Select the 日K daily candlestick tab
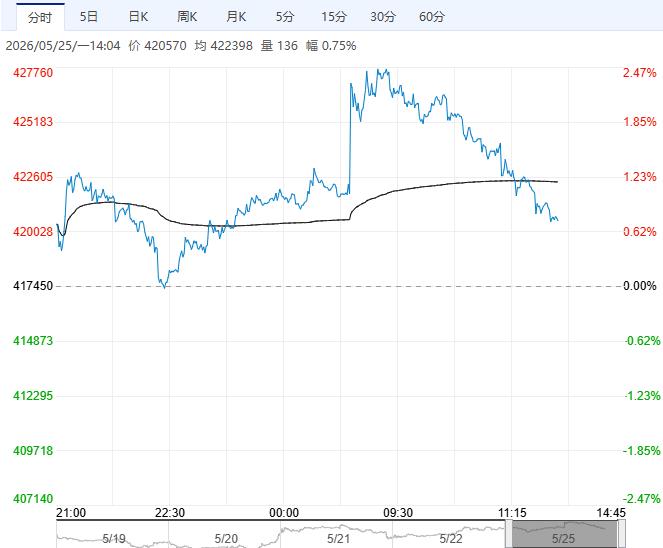This screenshot has width=663, height=548. 138,17
